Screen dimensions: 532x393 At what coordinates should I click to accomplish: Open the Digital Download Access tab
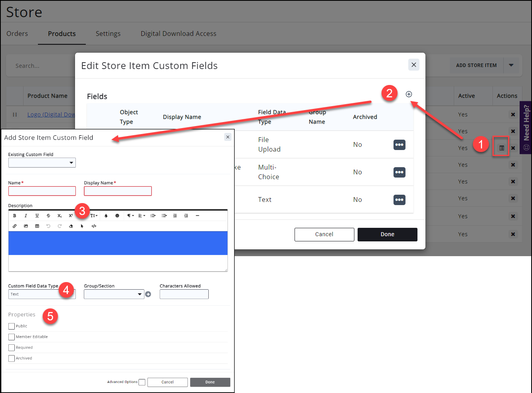[178, 34]
